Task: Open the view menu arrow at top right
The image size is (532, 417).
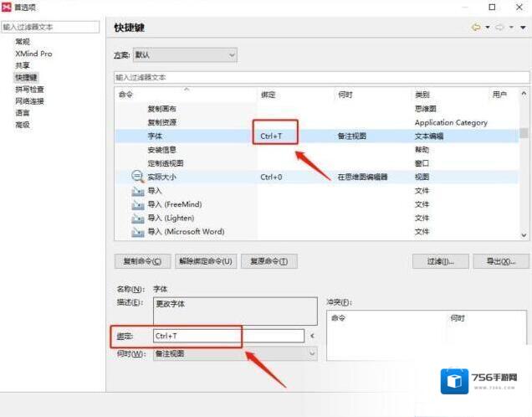Action: click(522, 28)
